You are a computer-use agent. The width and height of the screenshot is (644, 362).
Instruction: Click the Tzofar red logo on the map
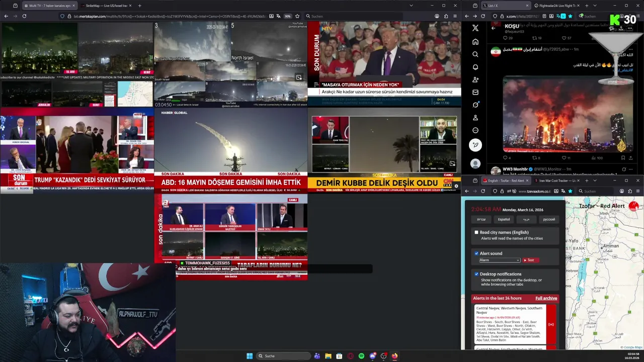coord(633,206)
